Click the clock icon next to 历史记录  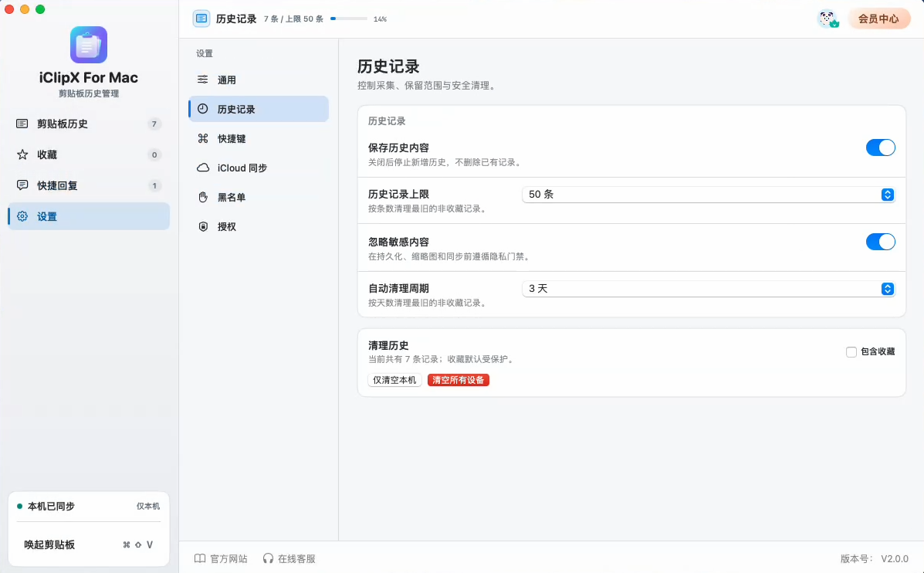[x=203, y=109]
